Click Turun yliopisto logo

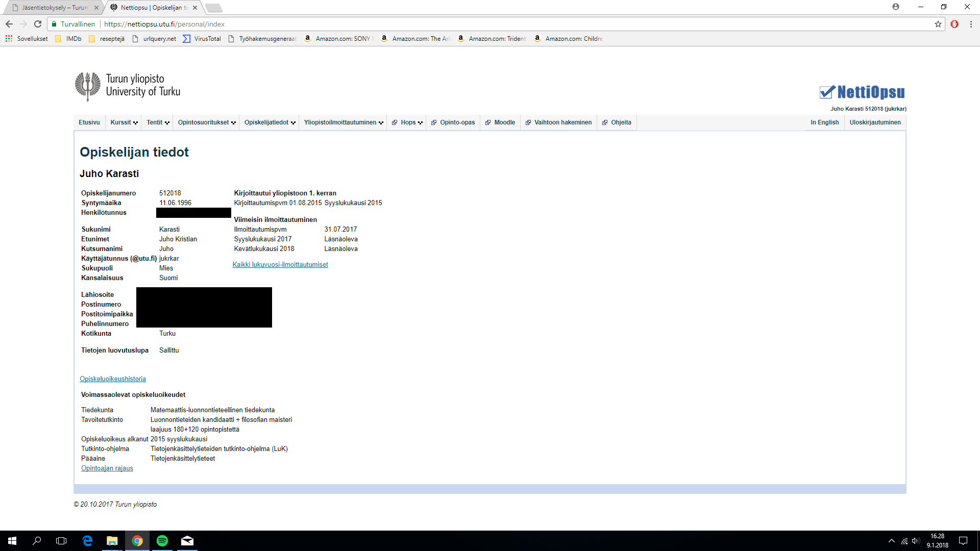pyautogui.click(x=128, y=86)
